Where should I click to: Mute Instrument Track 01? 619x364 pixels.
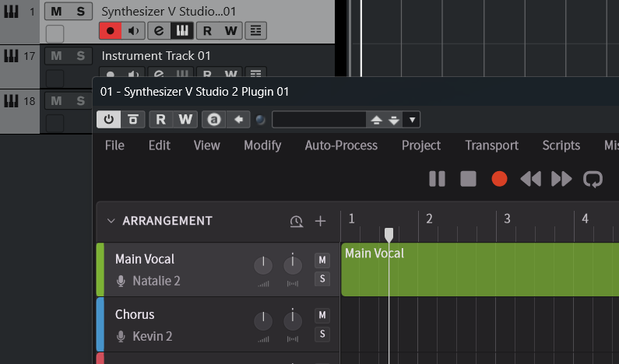click(x=57, y=56)
